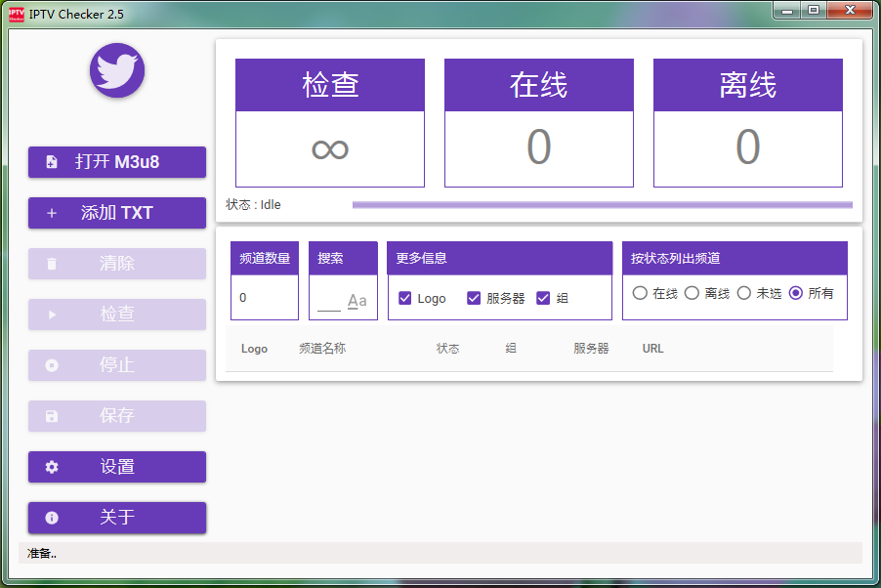Click the 离线 counter card
Image resolution: width=881 pixels, height=588 pixels.
748,122
